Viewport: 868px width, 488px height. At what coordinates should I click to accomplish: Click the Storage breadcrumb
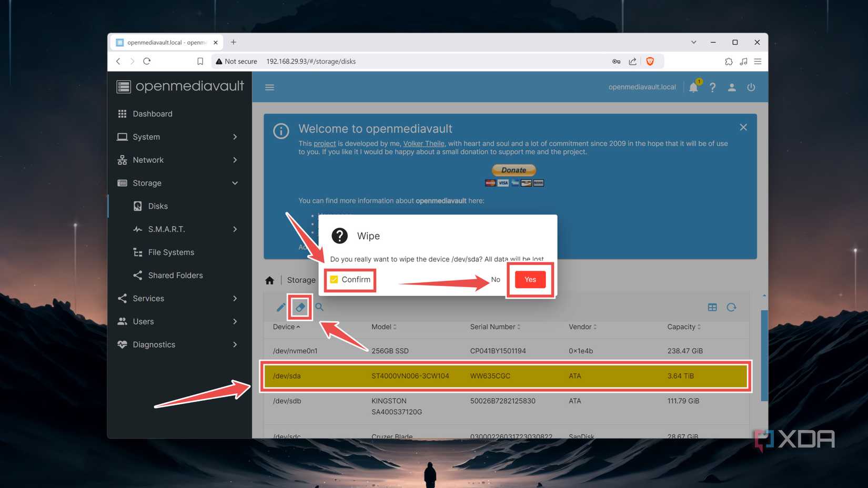tap(301, 280)
